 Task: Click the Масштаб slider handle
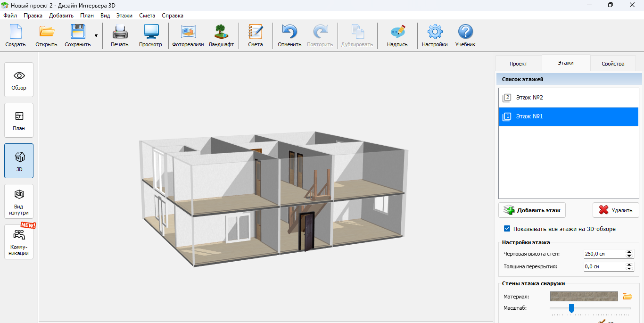coord(571,308)
